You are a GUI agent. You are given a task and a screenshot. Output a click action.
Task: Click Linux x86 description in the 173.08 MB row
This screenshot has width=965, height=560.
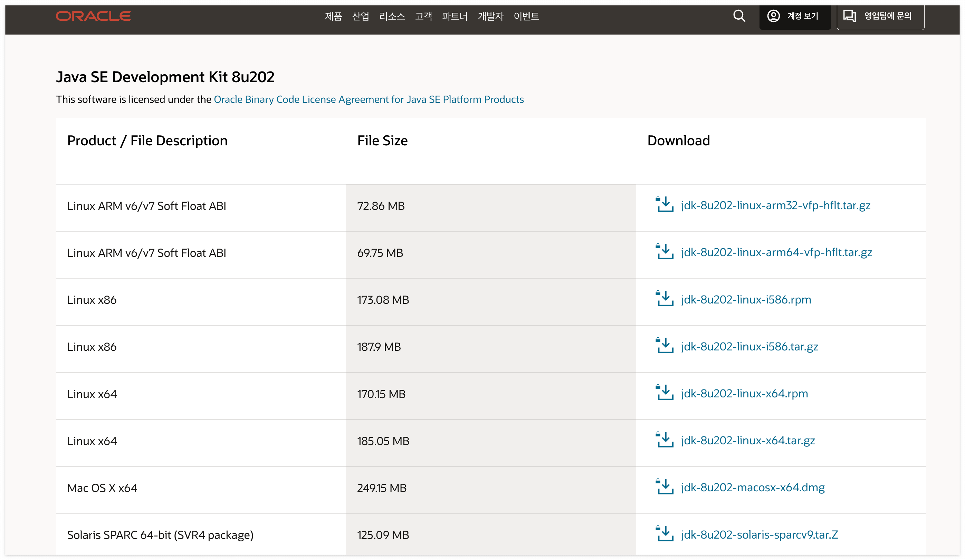pos(201,302)
